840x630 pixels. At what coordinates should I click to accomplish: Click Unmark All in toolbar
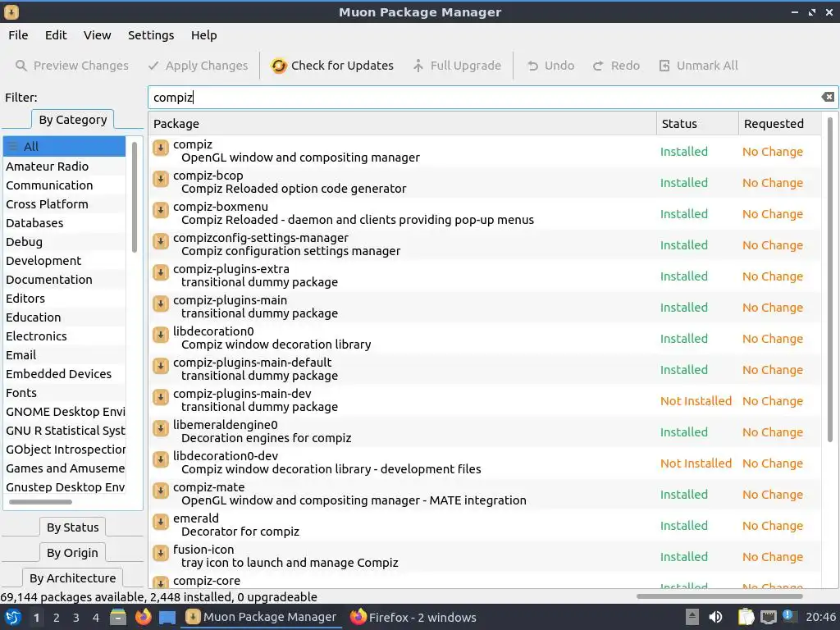[x=698, y=66]
